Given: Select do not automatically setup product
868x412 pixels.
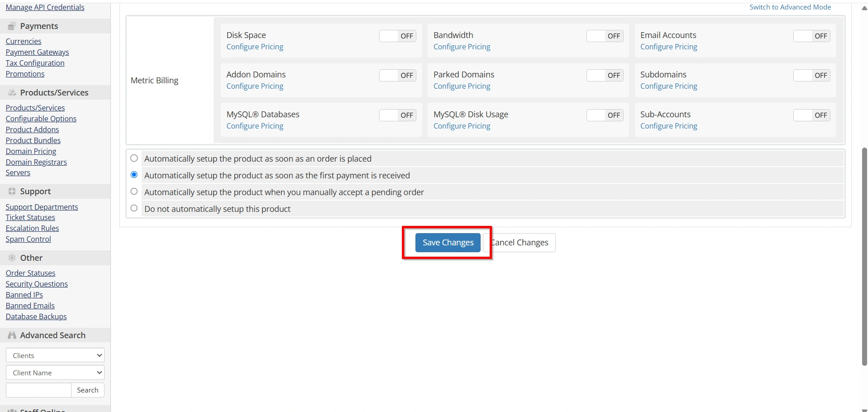Looking at the screenshot, I should 134,208.
